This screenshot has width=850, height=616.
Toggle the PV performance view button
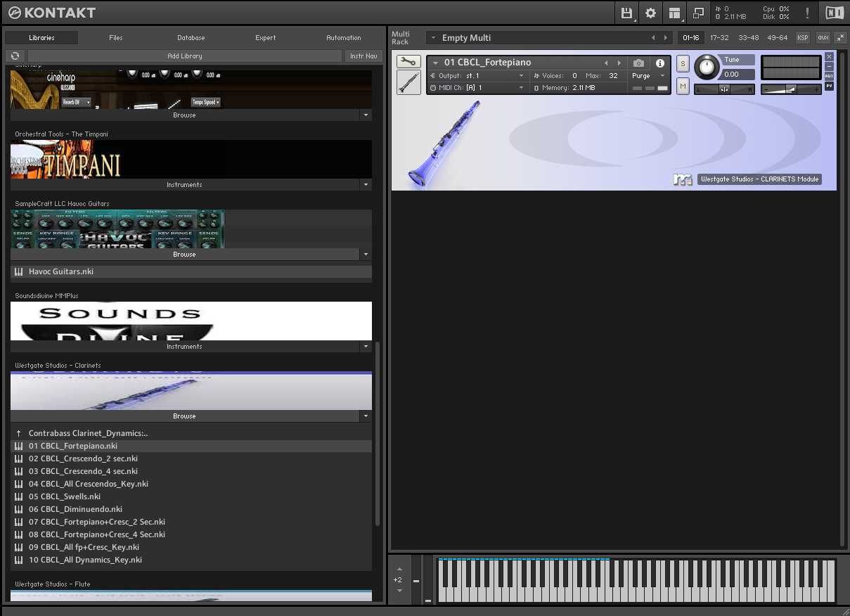[829, 86]
